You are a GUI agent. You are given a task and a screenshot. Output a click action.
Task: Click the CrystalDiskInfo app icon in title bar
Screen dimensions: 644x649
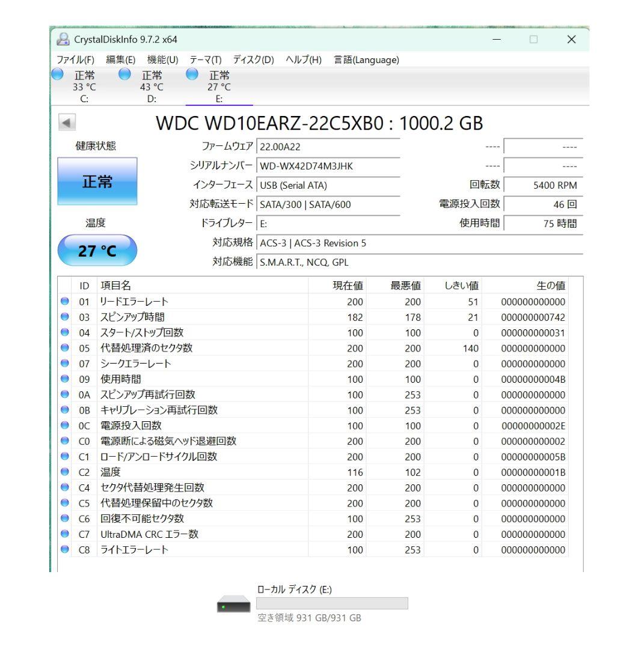tap(63, 39)
